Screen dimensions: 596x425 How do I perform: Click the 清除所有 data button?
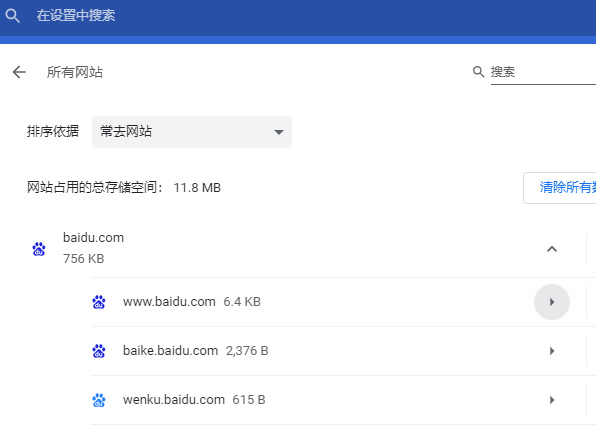[560, 188]
